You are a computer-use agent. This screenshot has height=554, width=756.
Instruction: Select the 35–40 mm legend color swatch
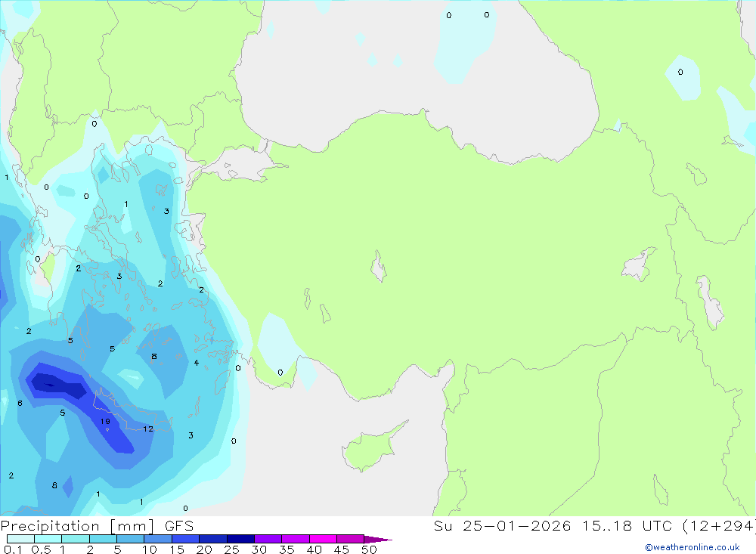(x=295, y=539)
